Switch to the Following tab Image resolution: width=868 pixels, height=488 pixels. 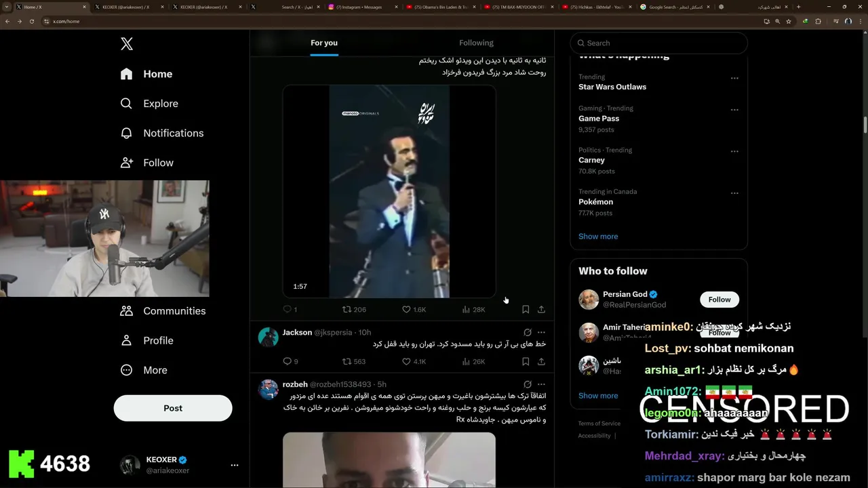(476, 43)
